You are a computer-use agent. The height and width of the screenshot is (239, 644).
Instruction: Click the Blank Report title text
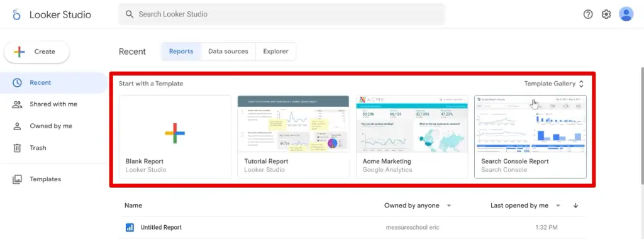pos(145,162)
